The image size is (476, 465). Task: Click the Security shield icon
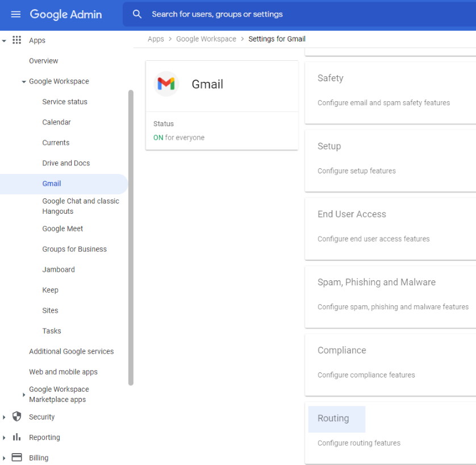click(16, 416)
